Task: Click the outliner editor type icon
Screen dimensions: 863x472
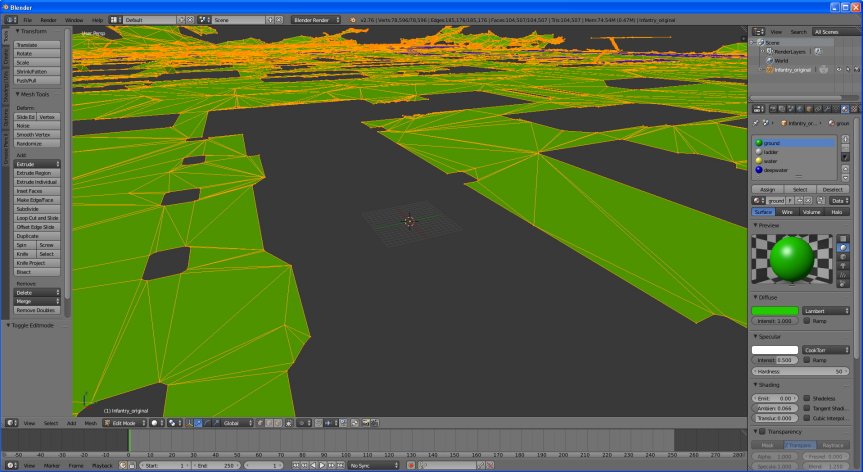Action: 758,32
